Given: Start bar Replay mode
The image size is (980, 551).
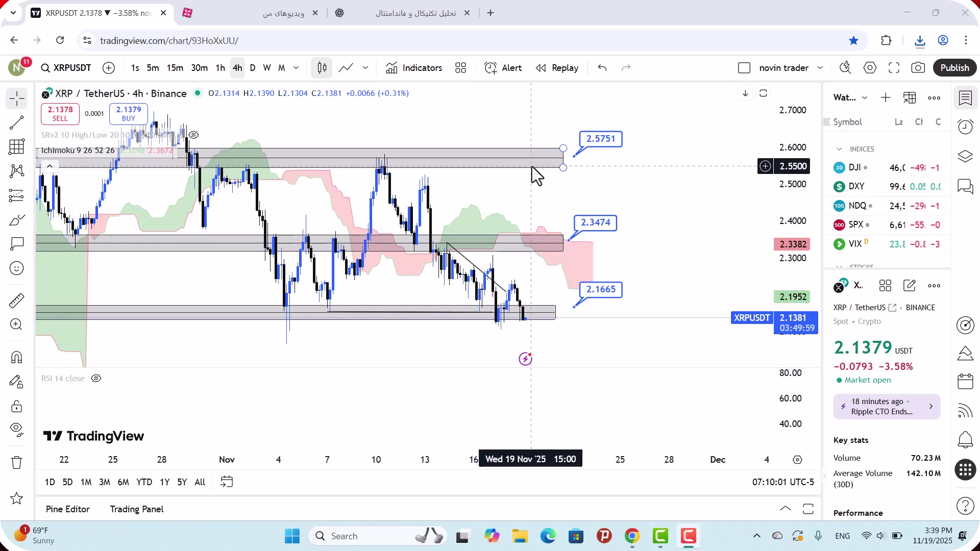Looking at the screenshot, I should 557,68.
